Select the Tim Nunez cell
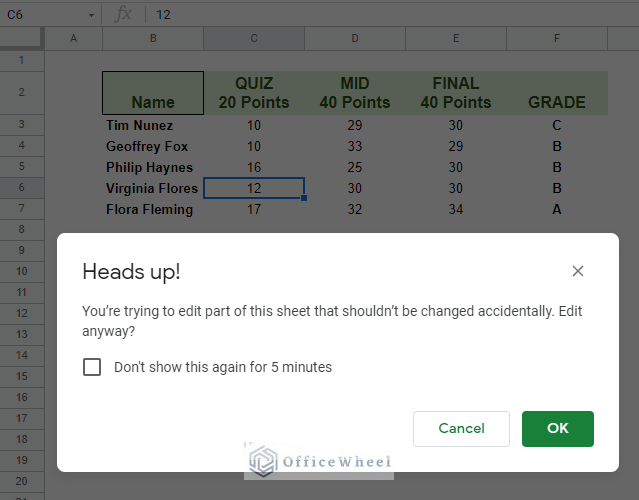This screenshot has height=500, width=639. point(153,125)
